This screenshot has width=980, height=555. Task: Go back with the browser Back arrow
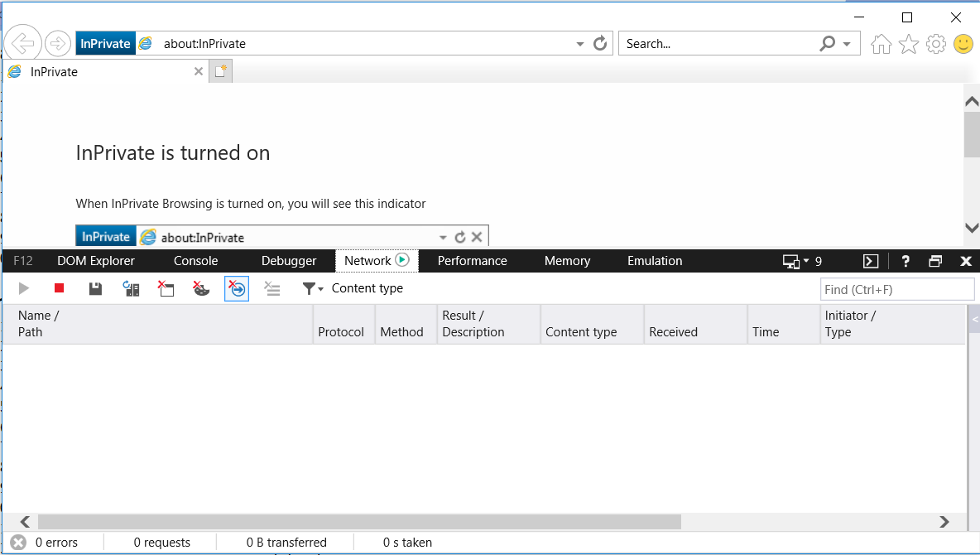click(23, 44)
